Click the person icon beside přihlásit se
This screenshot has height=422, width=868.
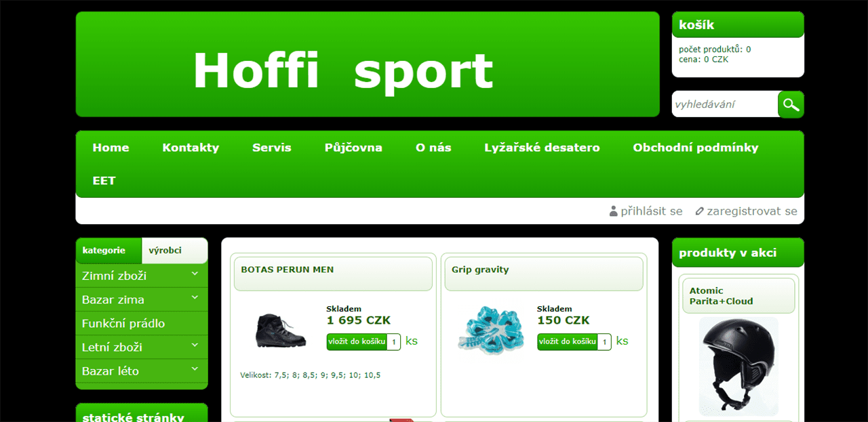614,211
